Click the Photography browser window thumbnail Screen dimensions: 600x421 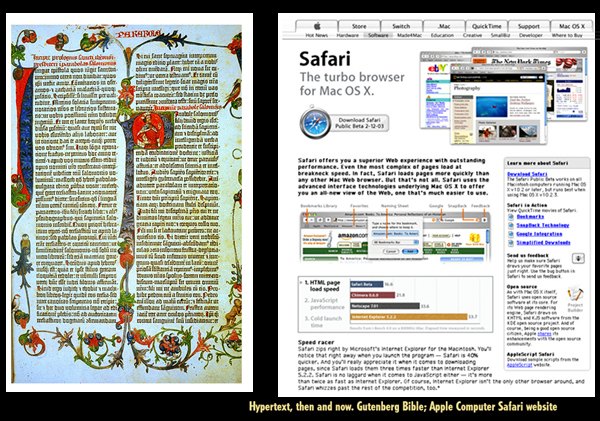pyautogui.click(x=498, y=104)
